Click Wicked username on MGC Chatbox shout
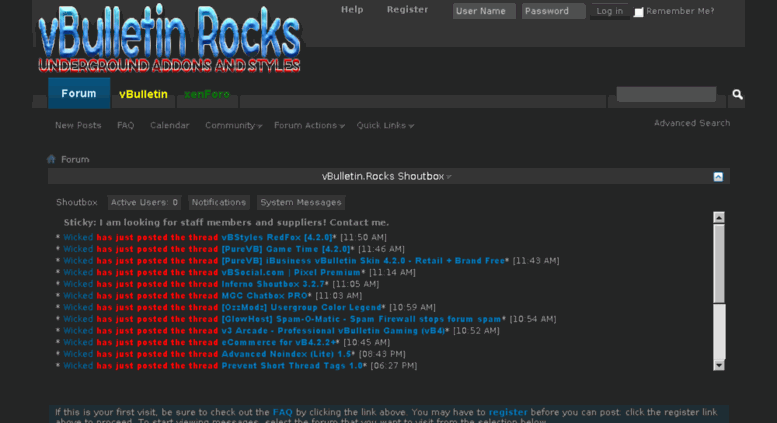The height and width of the screenshot is (423, 777). [78, 296]
